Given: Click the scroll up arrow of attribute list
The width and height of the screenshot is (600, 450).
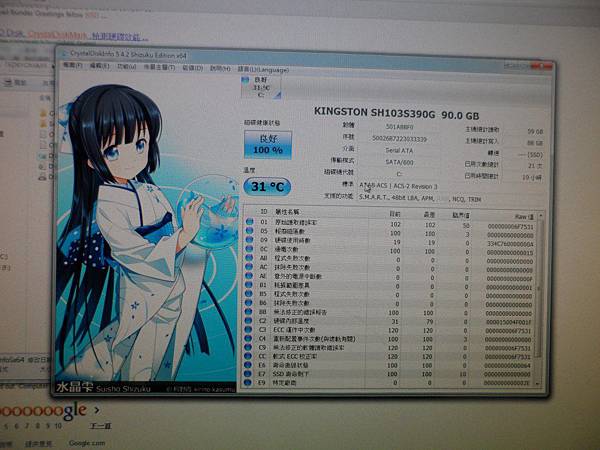Looking at the screenshot, I should (541, 216).
